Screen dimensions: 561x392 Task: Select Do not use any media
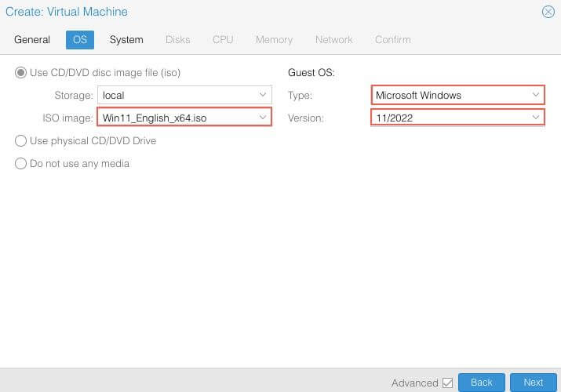(x=21, y=164)
